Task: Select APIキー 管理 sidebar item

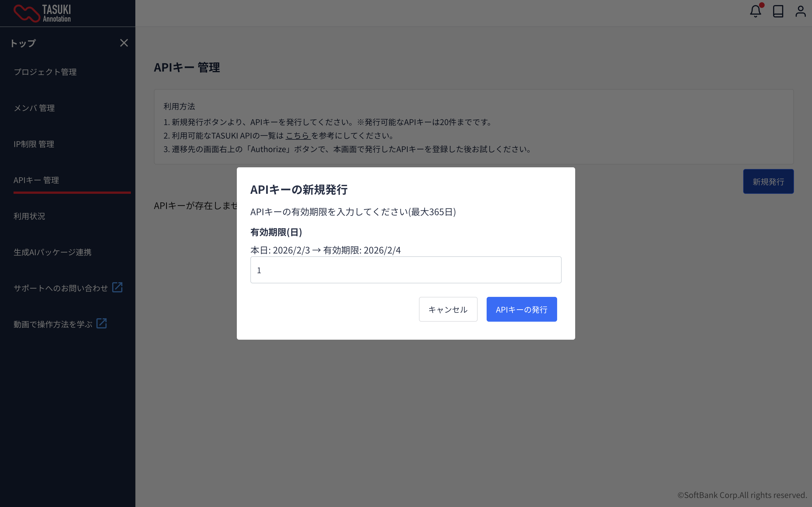Action: coord(36,180)
